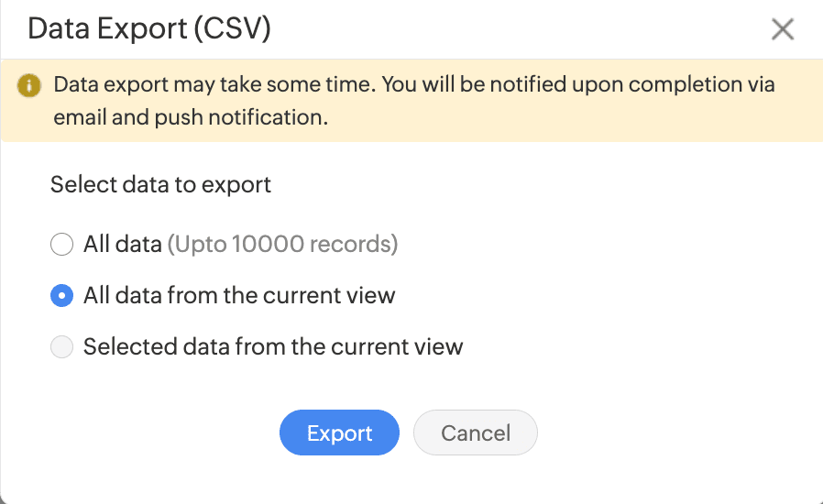Image resolution: width=823 pixels, height=504 pixels.
Task: Click the "Data Export (CSV)" dialog title
Action: (148, 29)
